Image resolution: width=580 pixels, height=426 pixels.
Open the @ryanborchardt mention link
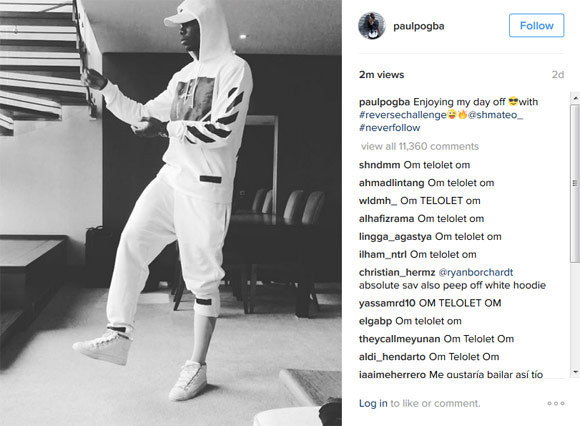point(476,273)
